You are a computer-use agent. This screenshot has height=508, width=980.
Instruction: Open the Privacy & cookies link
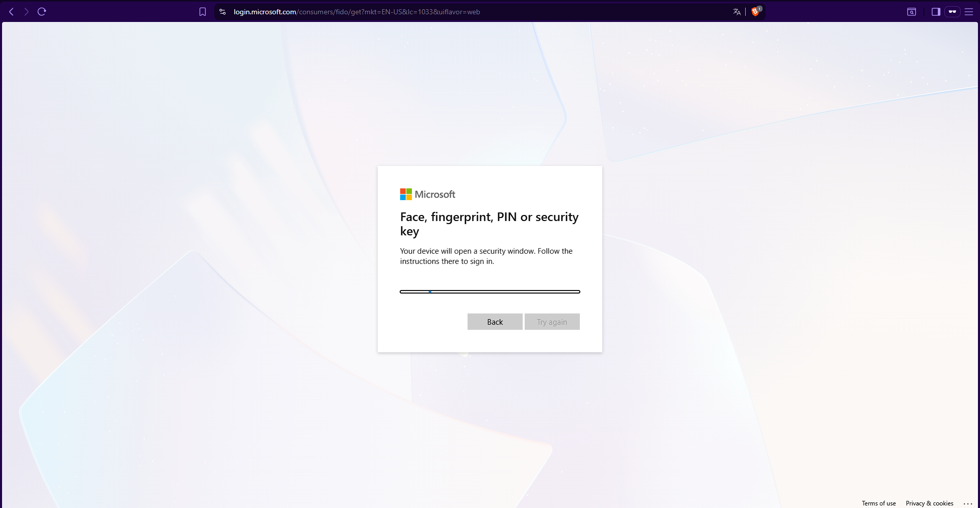point(929,503)
